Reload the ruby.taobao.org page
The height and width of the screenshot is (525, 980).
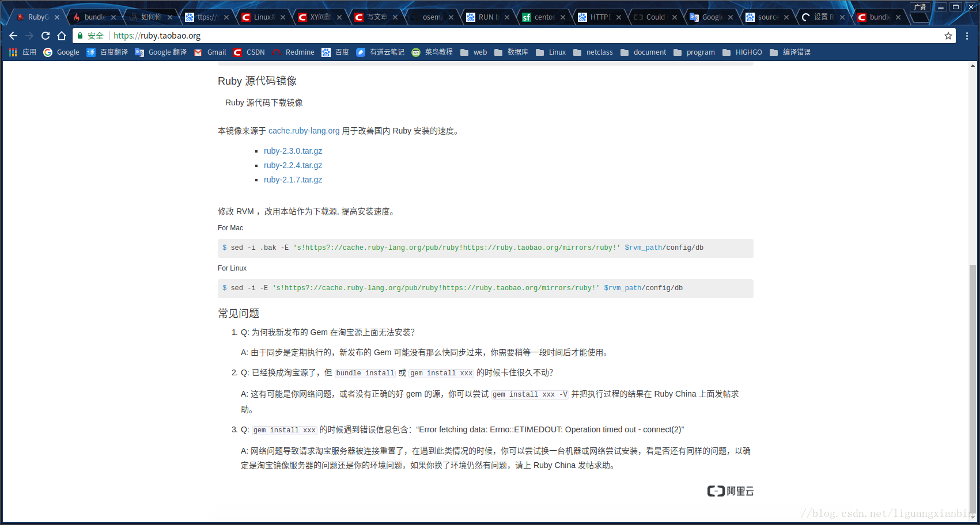[x=46, y=36]
